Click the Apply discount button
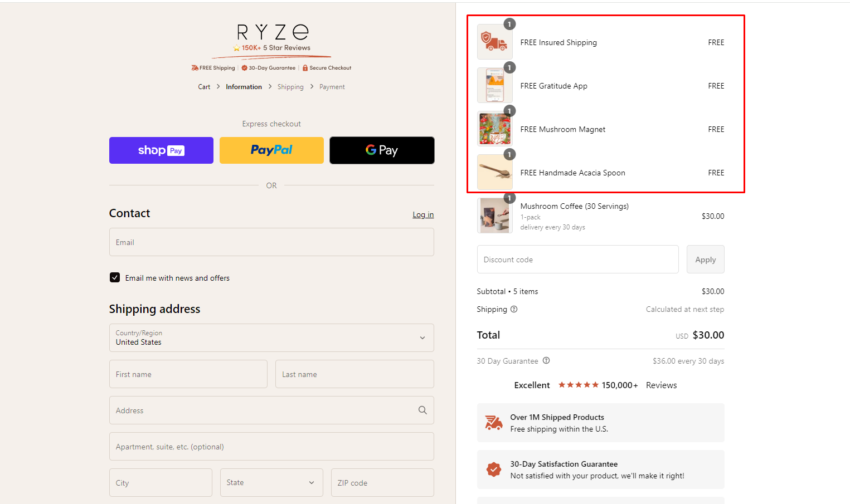Screen dimensions: 850x504 [705, 260]
